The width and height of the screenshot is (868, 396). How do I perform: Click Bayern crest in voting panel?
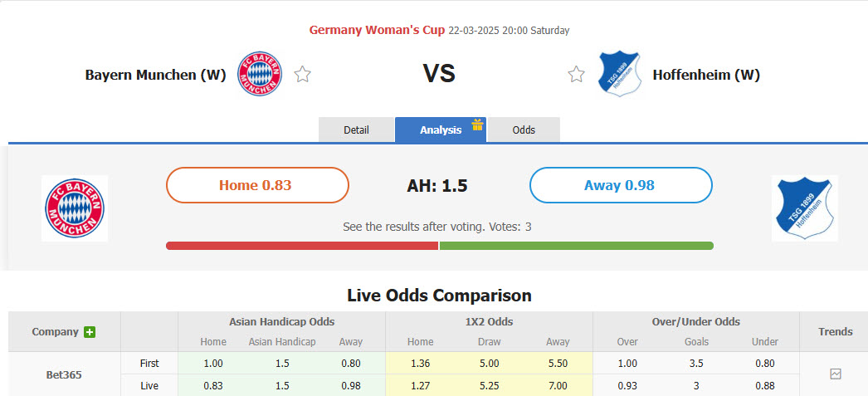coord(75,208)
